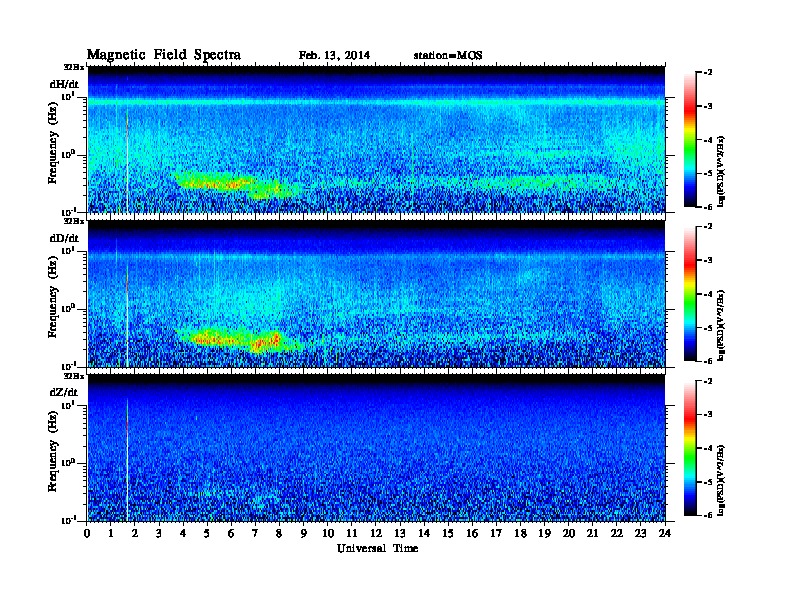Click the "6" hour tick label

tap(231, 533)
